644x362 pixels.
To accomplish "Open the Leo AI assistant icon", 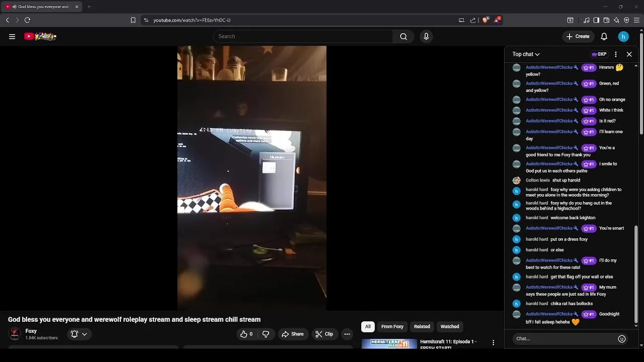I will [616, 20].
